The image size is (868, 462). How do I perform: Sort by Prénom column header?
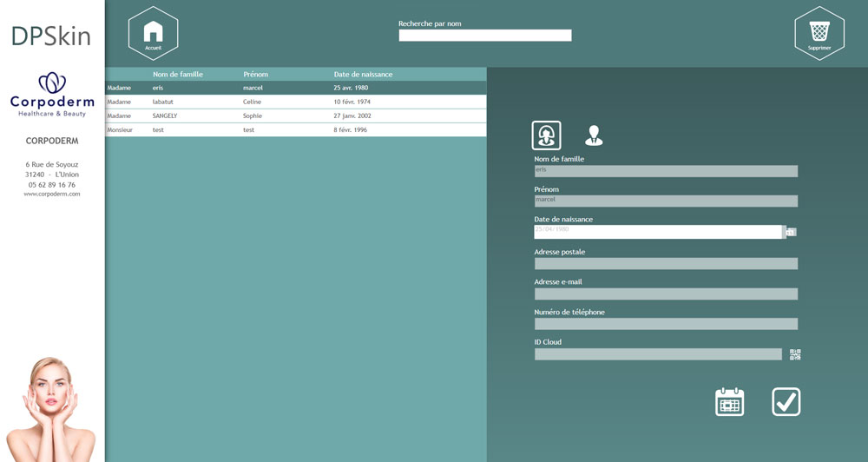(255, 75)
